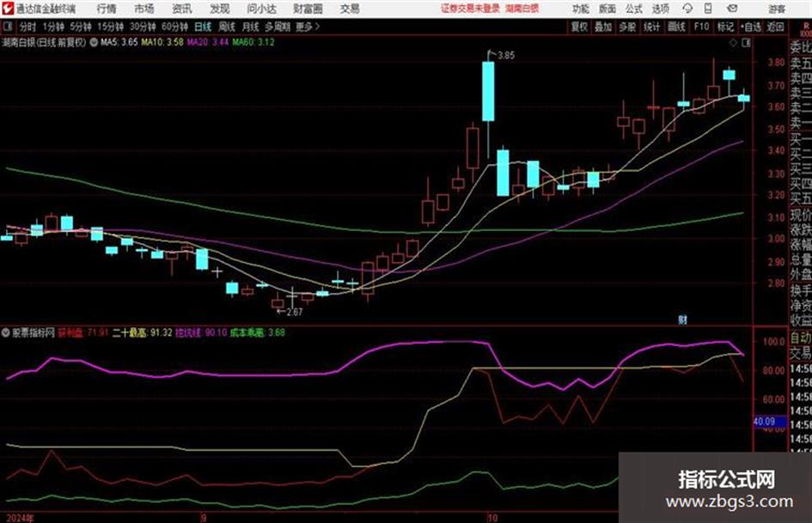Switch to 5分钟 period tab
The width and height of the screenshot is (812, 523).
80,27
